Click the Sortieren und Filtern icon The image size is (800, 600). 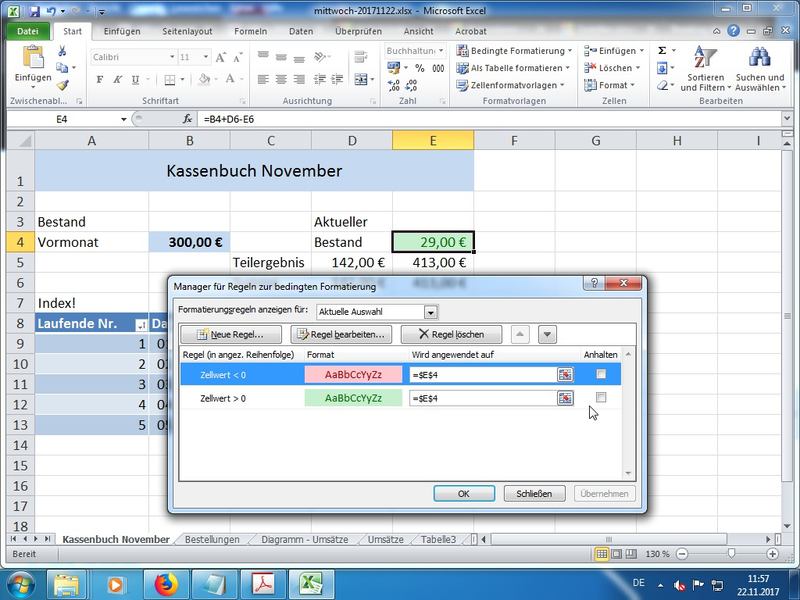tap(706, 59)
